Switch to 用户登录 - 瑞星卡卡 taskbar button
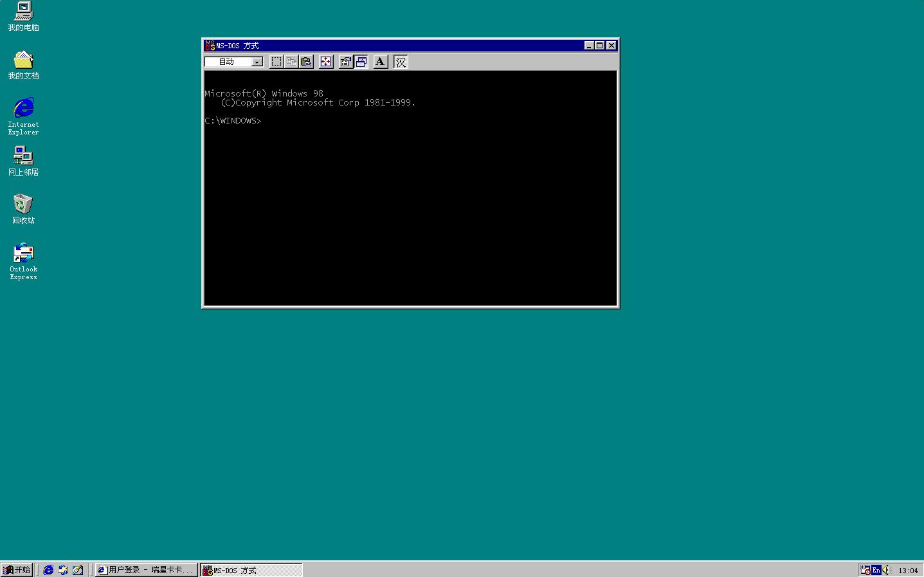 click(x=146, y=570)
